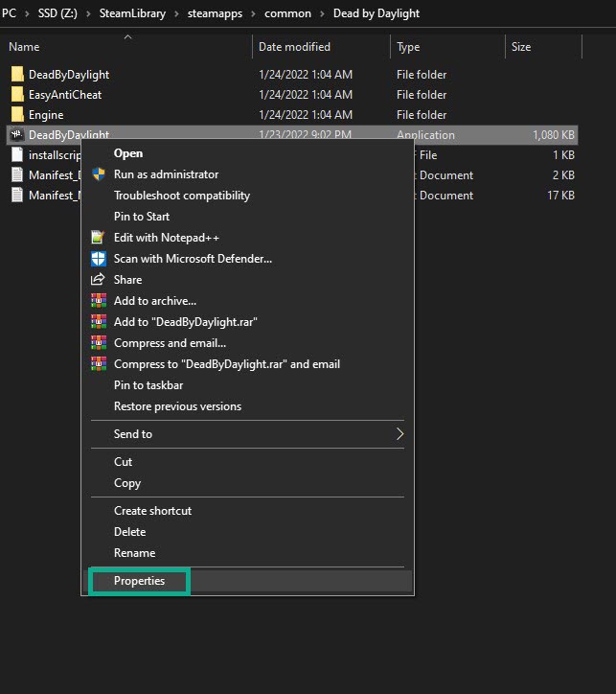Click the Share arrow icon
The image size is (616, 694).
point(98,279)
